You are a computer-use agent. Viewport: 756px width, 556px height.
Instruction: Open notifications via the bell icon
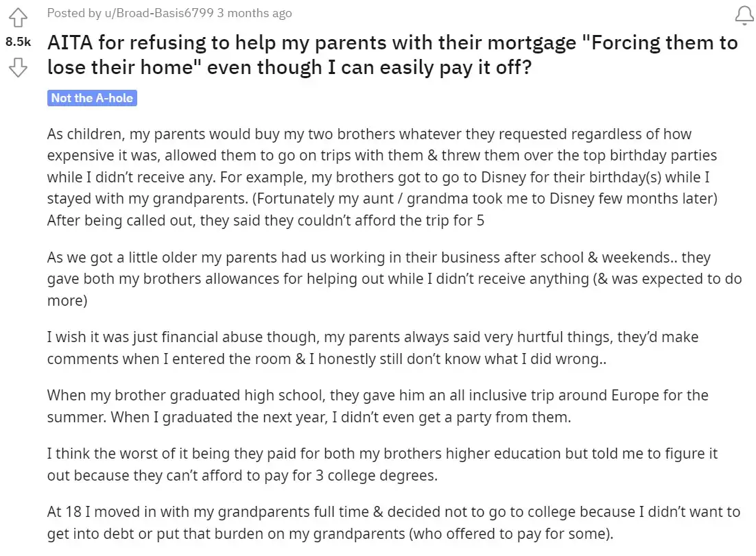point(744,15)
